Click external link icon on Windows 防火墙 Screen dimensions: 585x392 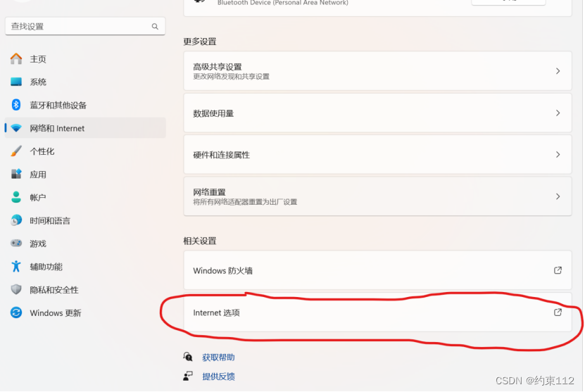click(x=558, y=270)
